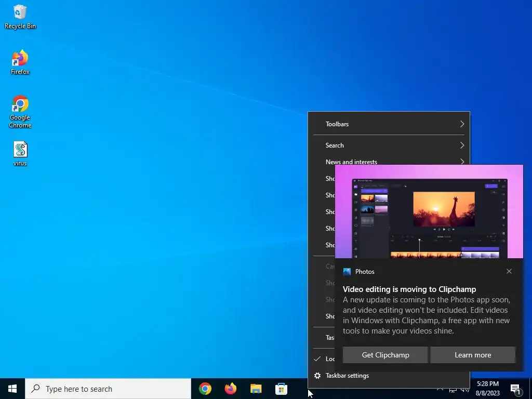Image resolution: width=532 pixels, height=399 pixels.
Task: Open Taskbar settings from context menu
Action: 389,376
